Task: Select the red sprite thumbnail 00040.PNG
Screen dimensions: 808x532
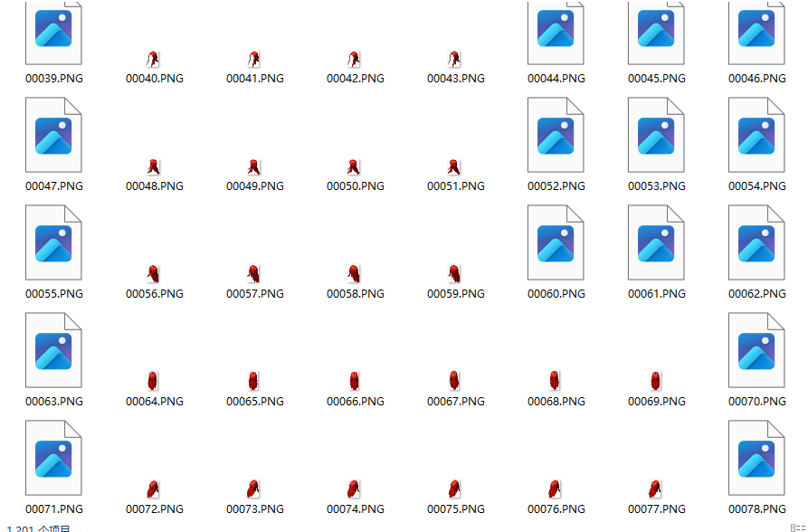Action: pos(154,60)
